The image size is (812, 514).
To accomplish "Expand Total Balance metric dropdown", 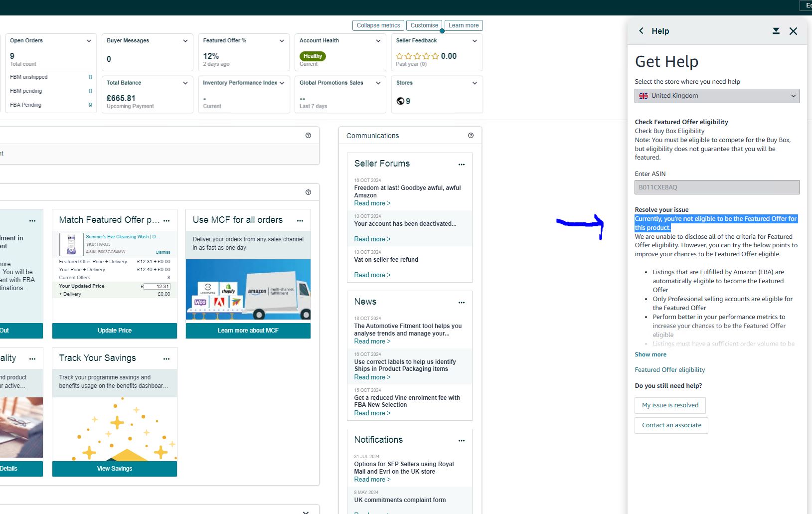I will 185,83.
